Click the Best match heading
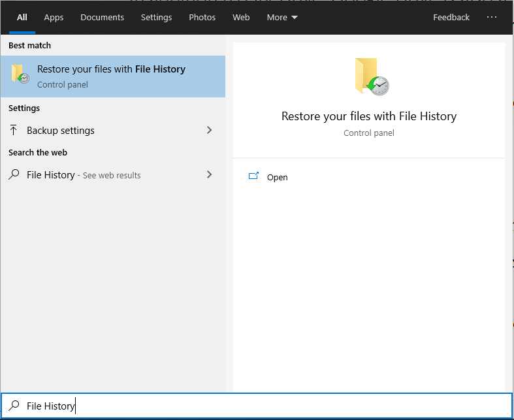Image resolution: width=514 pixels, height=420 pixels. pos(29,46)
